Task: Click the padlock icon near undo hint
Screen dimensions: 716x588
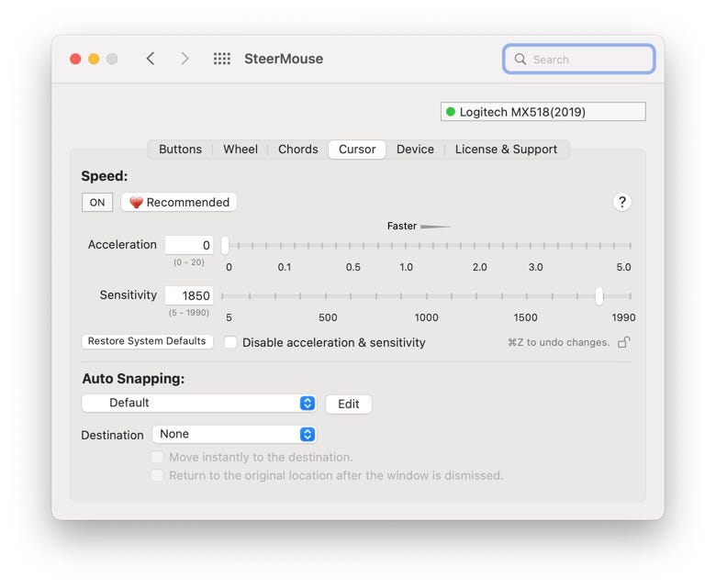Action: [624, 341]
